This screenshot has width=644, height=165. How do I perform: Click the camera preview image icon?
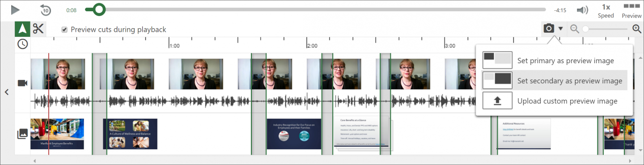click(x=548, y=29)
